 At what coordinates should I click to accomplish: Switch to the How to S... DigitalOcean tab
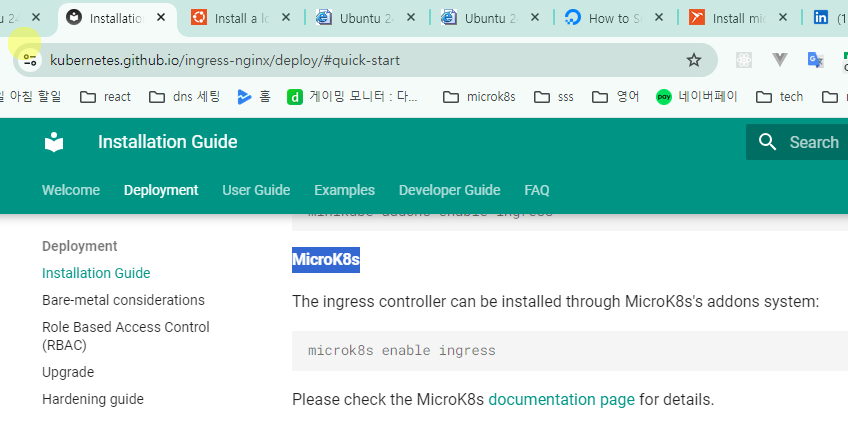point(615,18)
